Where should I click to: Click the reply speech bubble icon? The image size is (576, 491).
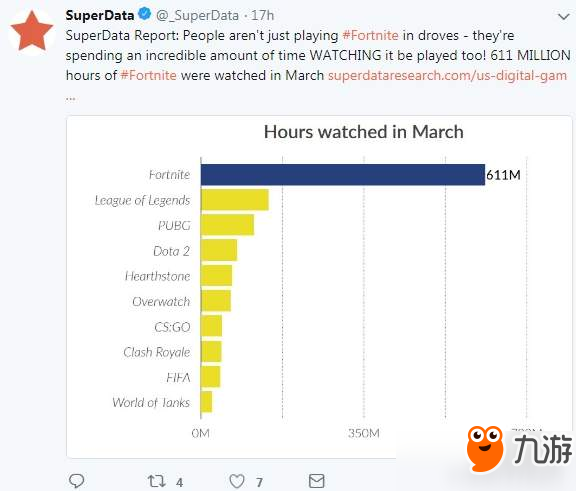pyautogui.click(x=76, y=481)
